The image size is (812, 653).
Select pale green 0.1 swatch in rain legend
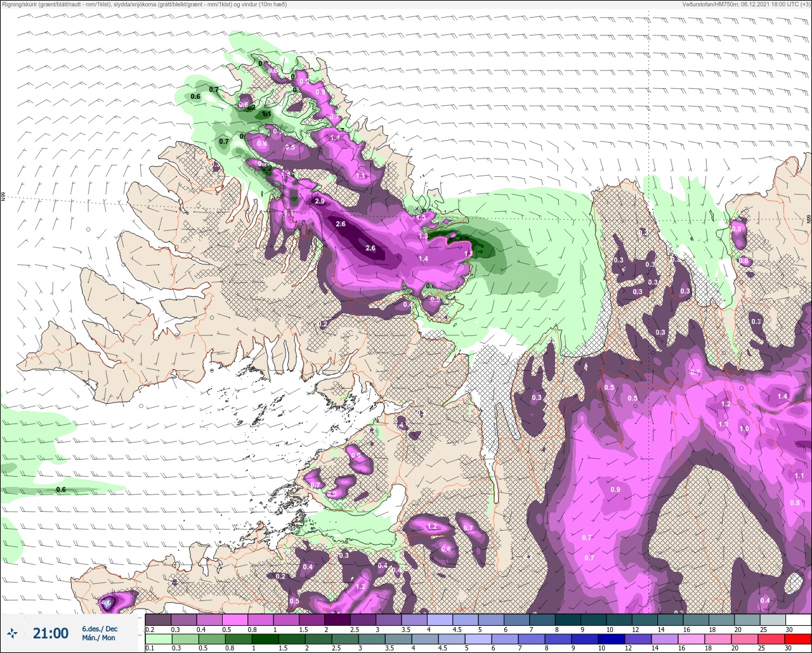tap(158, 638)
